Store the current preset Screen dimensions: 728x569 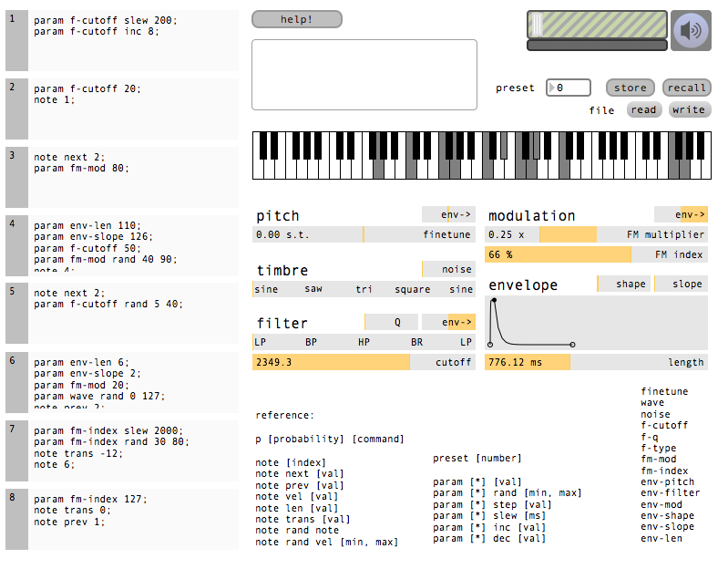pyautogui.click(x=630, y=88)
